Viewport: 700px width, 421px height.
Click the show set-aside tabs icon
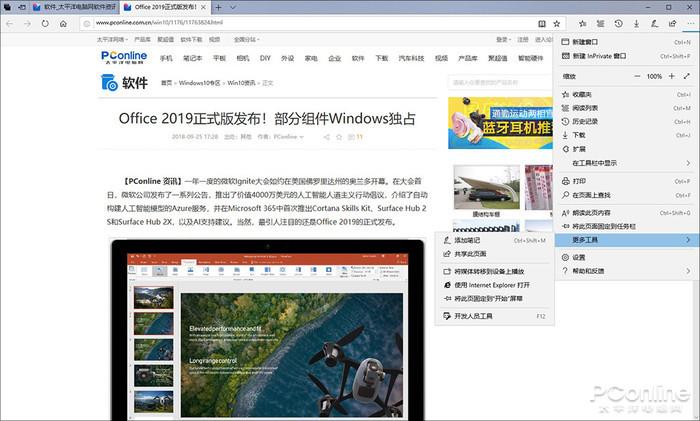point(22,7)
